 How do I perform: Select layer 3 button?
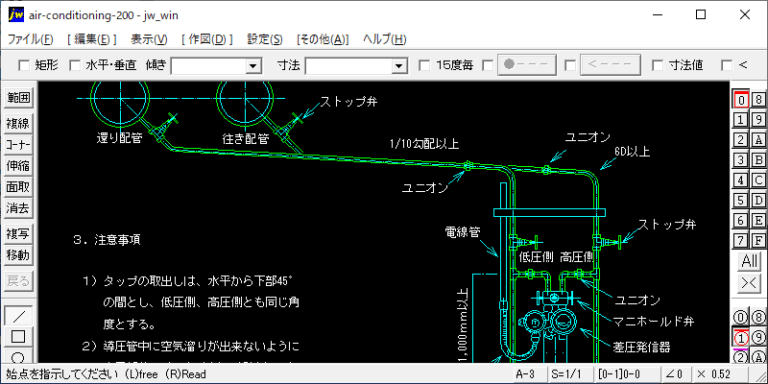click(741, 160)
